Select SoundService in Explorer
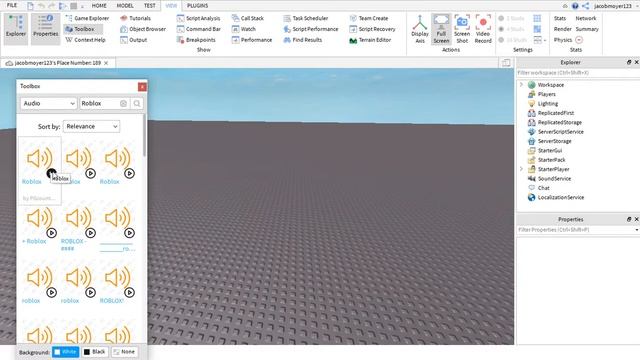Viewport: 640px width, 360px height. pyautogui.click(x=554, y=179)
